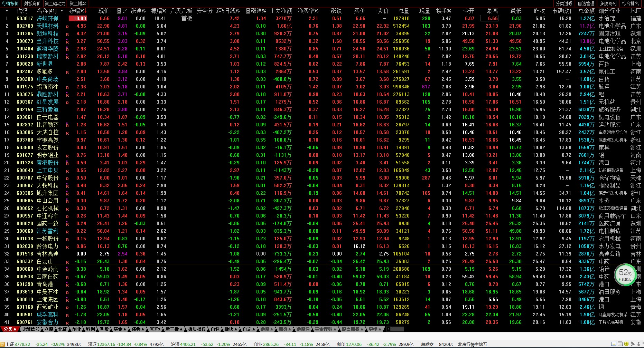Expand the 港股 bottom tab menu
Screen dimensions: 644x348
coord(267,329)
